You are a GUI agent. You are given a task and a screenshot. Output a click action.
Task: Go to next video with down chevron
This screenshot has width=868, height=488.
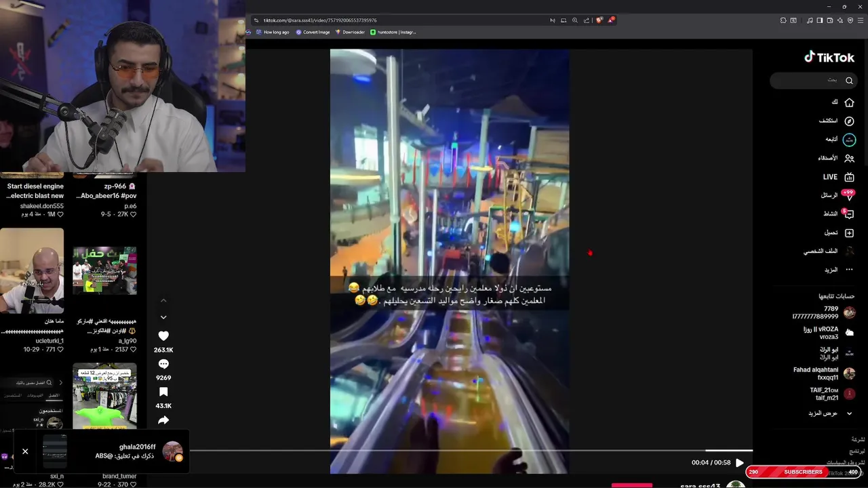(x=163, y=317)
